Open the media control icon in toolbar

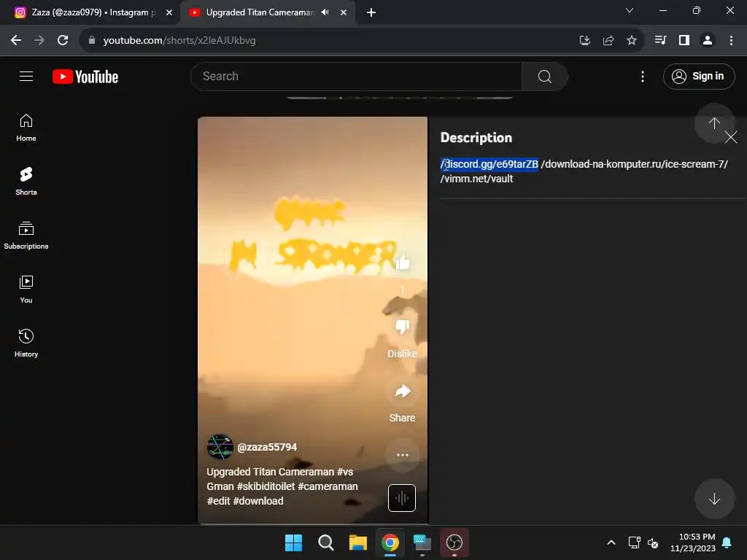click(x=660, y=41)
